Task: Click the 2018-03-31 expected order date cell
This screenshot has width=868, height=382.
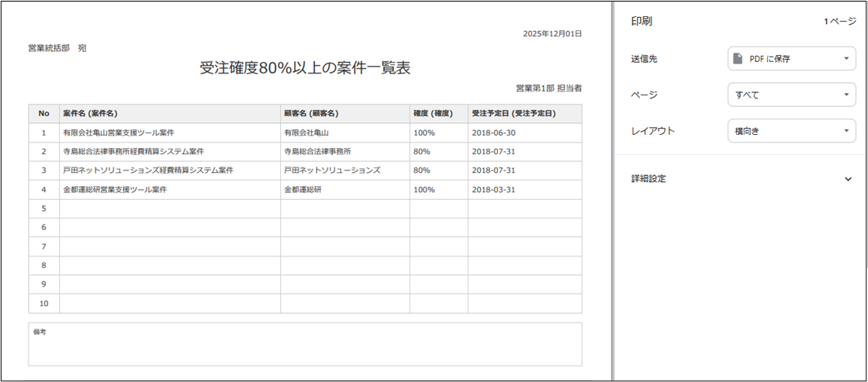Action: coord(494,189)
